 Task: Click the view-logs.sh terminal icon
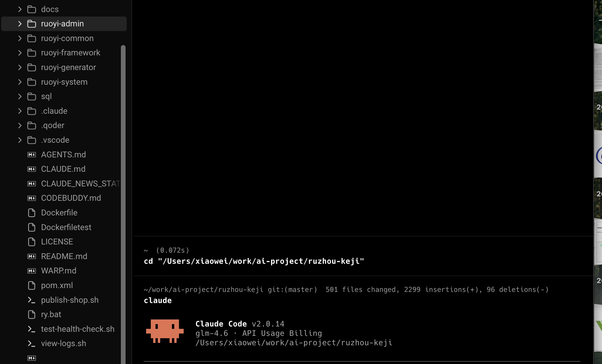[32, 343]
